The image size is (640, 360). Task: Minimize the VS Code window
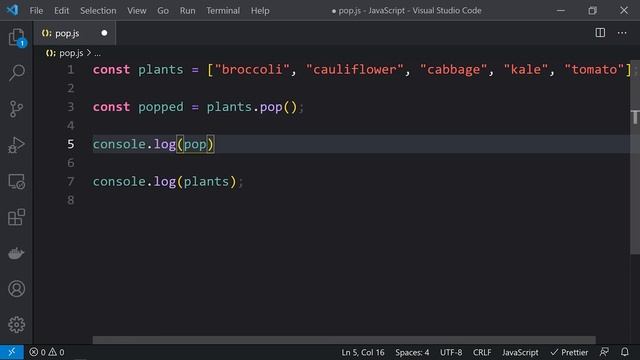[561, 11]
